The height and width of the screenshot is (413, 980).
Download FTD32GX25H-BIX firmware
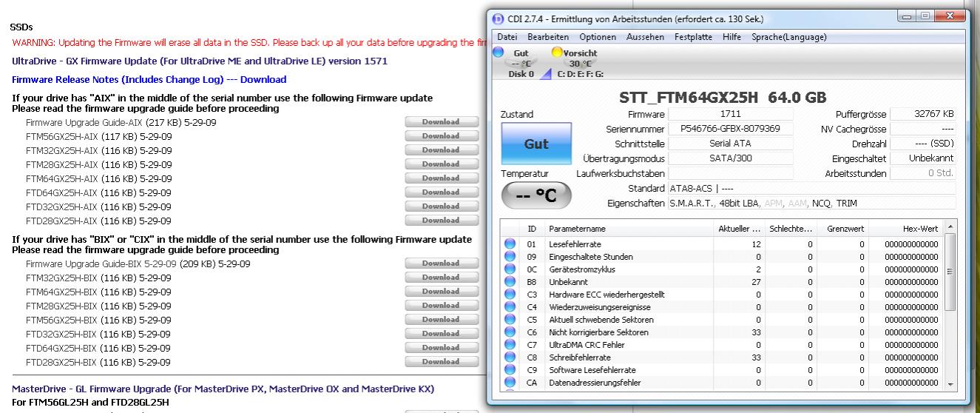[x=442, y=333]
